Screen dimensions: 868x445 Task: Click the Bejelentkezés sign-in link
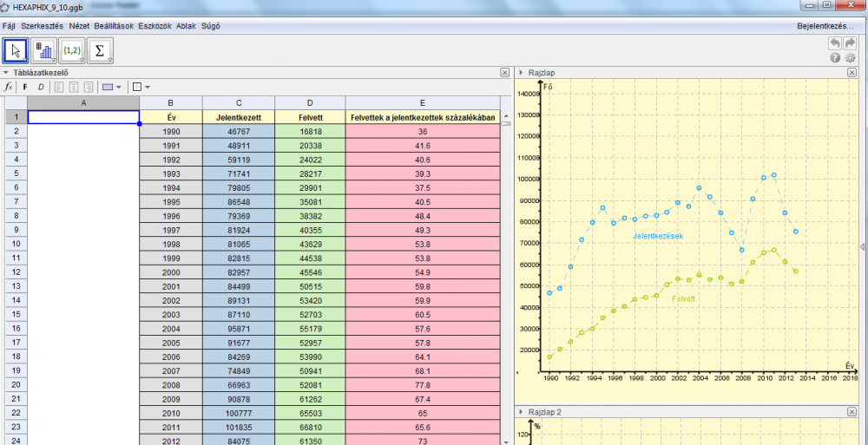826,26
